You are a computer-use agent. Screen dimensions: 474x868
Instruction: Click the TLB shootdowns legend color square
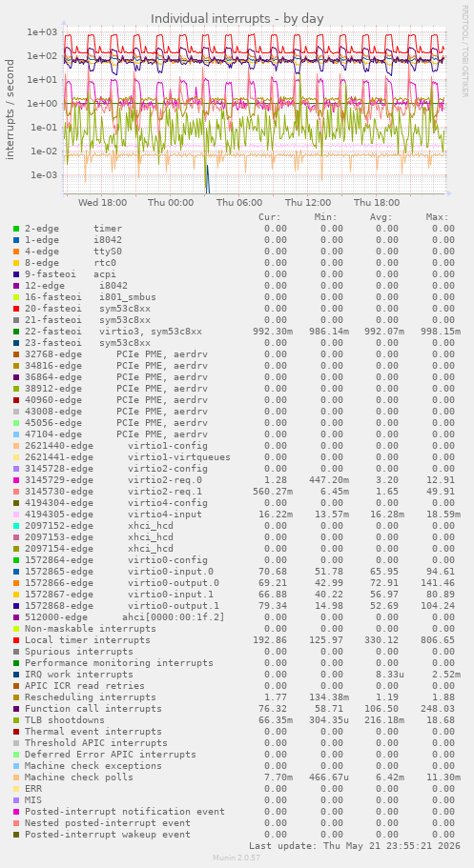point(16,720)
